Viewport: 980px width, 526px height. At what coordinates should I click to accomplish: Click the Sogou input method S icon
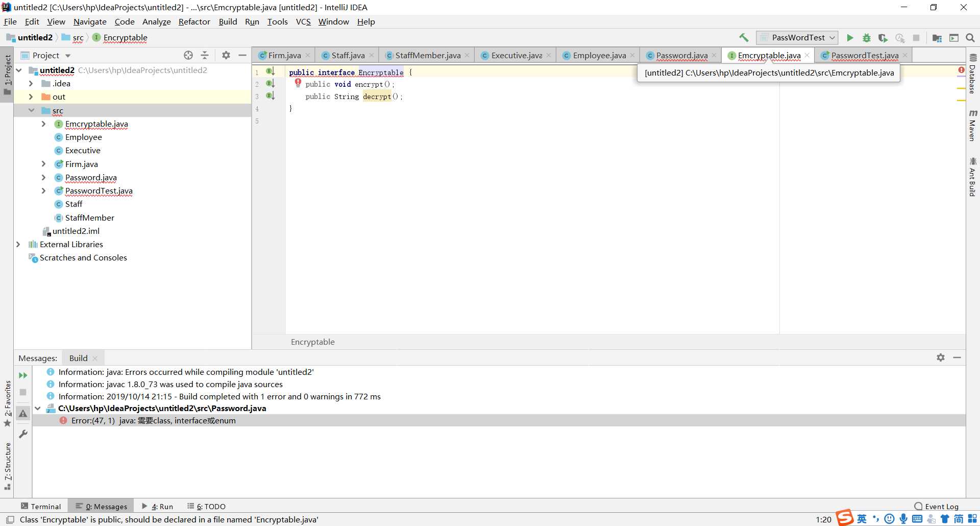pyautogui.click(x=844, y=518)
